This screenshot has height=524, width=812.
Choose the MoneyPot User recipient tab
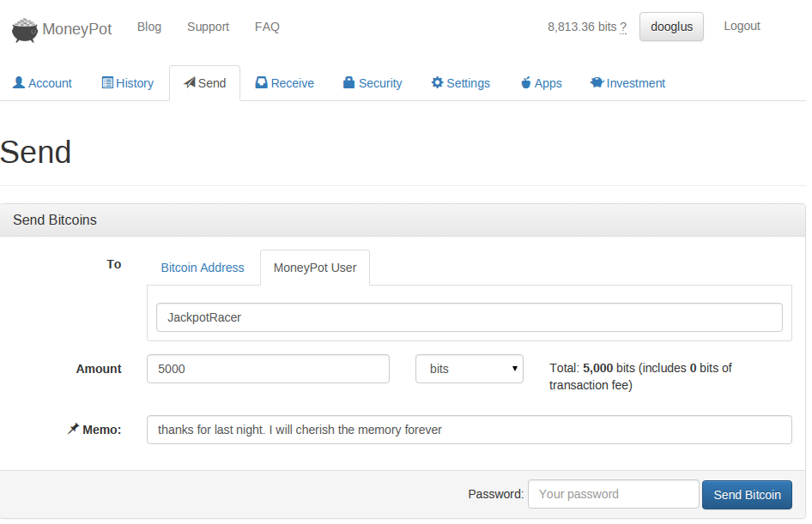(x=315, y=268)
